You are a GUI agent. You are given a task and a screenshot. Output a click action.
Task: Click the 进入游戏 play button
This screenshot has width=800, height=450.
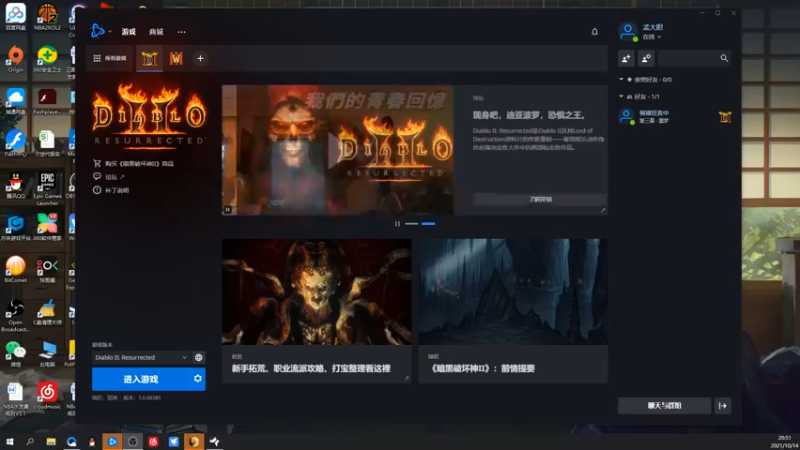pos(141,379)
